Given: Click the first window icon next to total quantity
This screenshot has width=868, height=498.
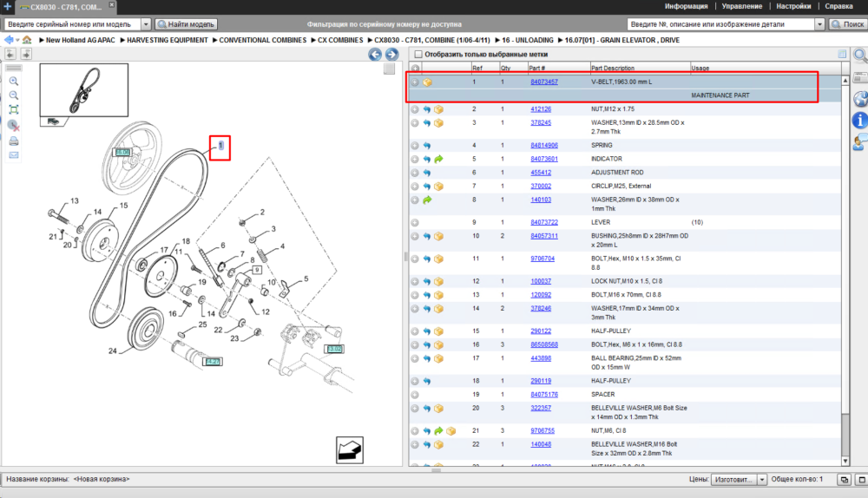Looking at the screenshot, I should (845, 480).
